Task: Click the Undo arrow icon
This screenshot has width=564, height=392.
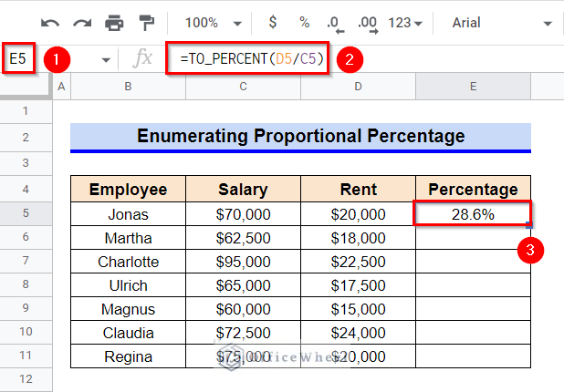Action: (50, 24)
